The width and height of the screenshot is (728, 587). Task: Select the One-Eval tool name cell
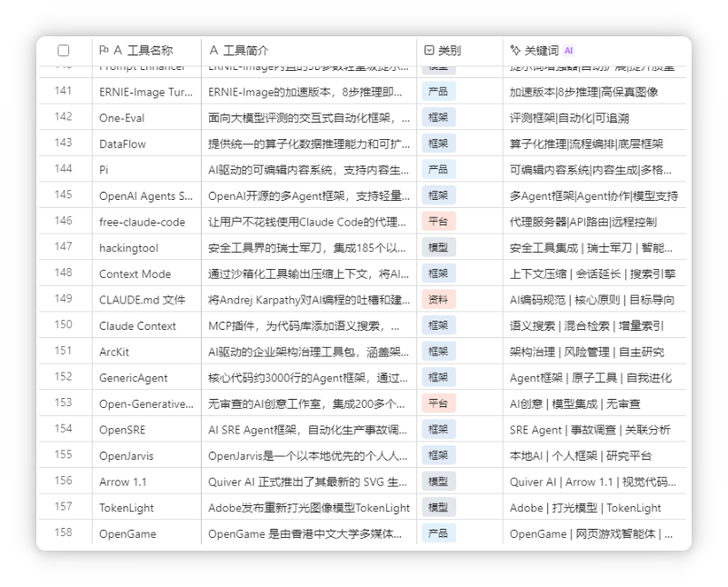pyautogui.click(x=146, y=118)
